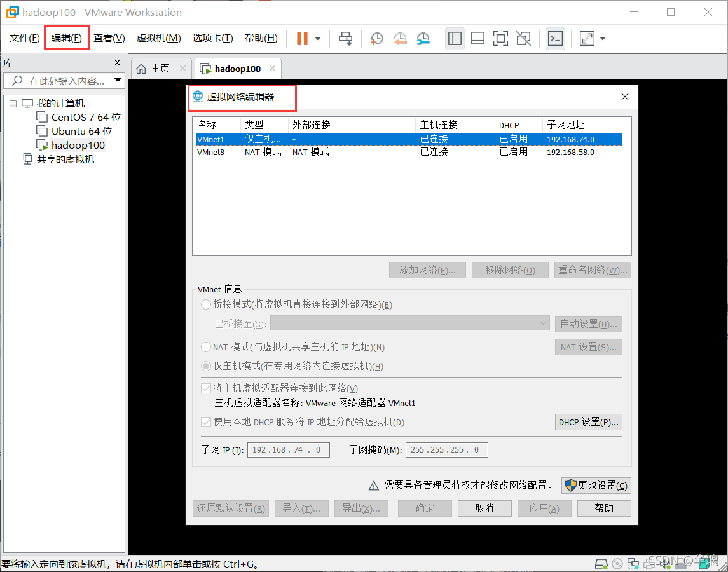The height and width of the screenshot is (572, 728).
Task: Suspend the virtual machine with the pause icon
Action: pos(301,38)
